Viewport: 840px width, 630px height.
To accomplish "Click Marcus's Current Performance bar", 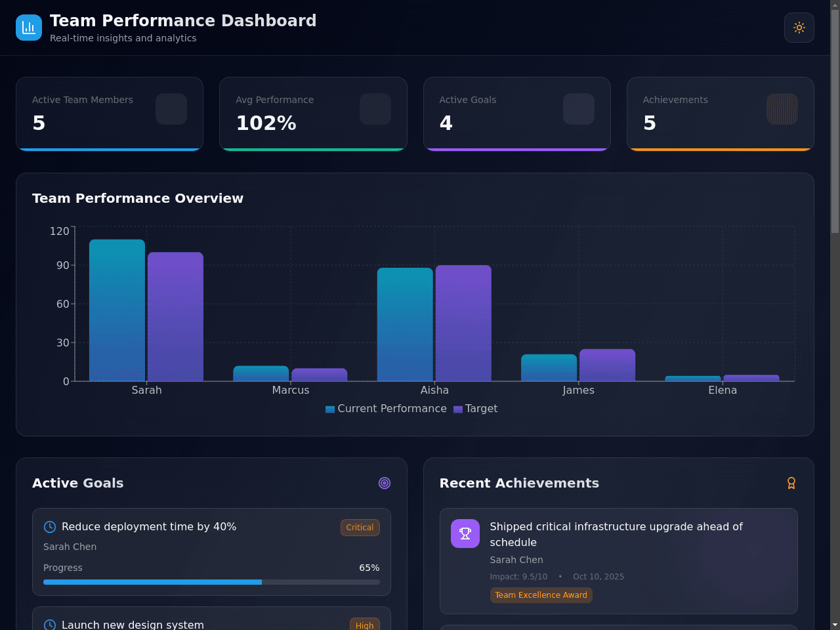I will click(261, 373).
